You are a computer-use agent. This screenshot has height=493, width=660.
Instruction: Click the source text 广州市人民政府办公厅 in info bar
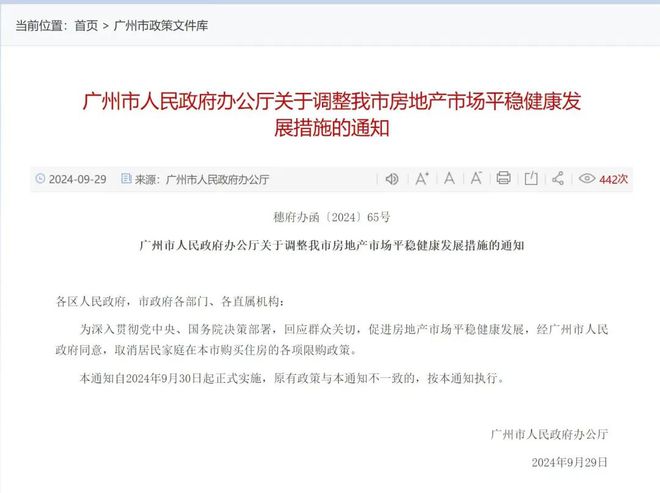click(217, 180)
